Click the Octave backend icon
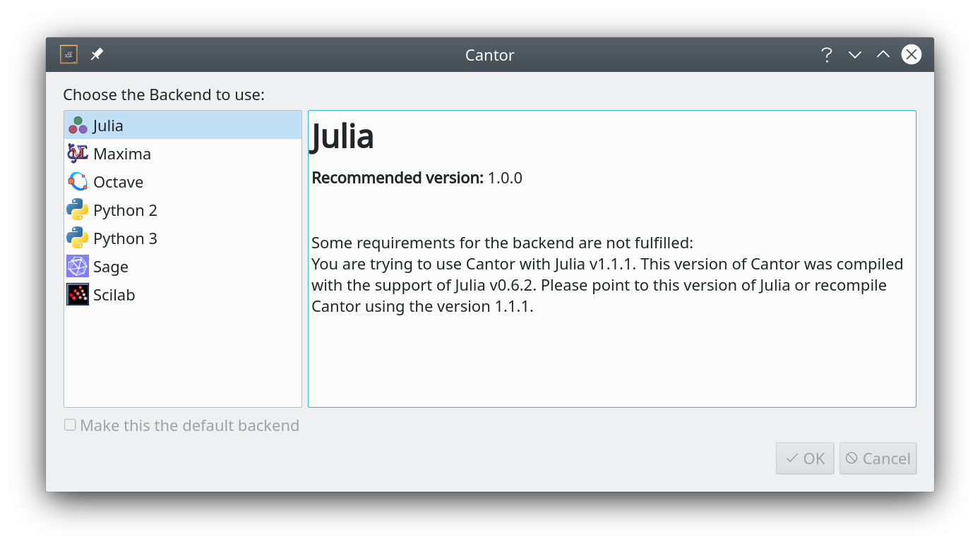The width and height of the screenshot is (980, 546). click(x=78, y=181)
